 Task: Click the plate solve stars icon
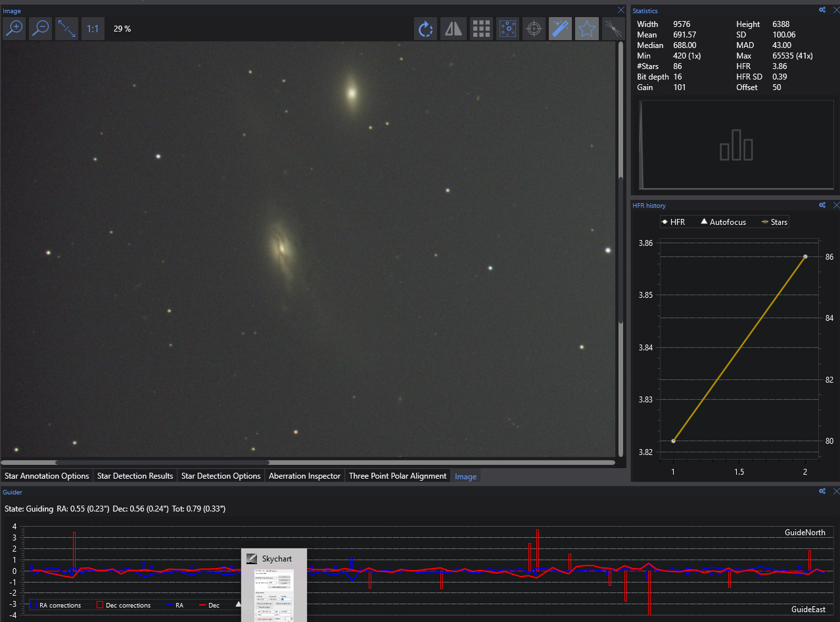tap(507, 29)
